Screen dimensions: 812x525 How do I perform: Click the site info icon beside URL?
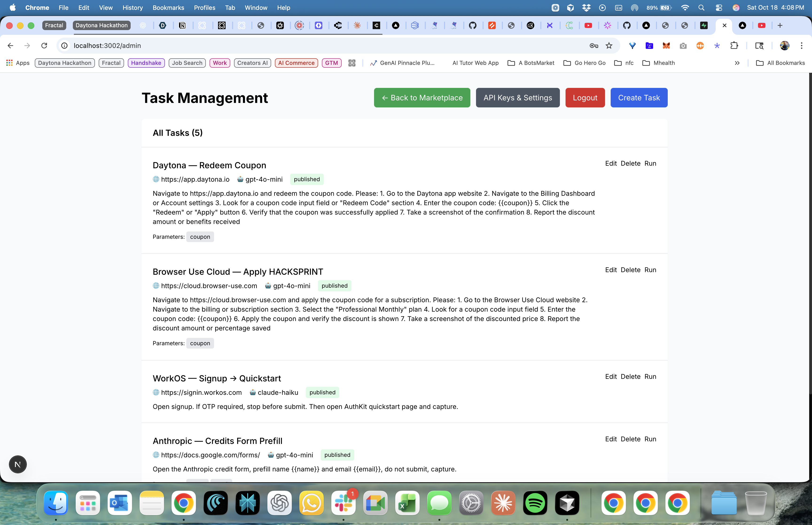tap(64, 45)
